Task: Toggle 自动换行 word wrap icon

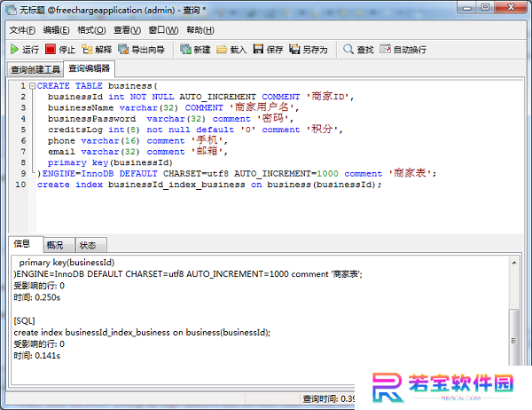Action: point(385,50)
